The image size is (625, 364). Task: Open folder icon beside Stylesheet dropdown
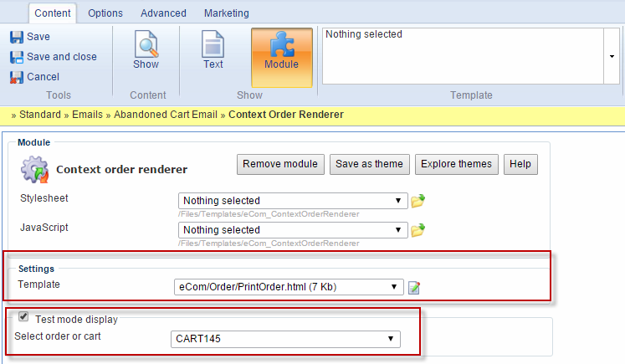(418, 201)
